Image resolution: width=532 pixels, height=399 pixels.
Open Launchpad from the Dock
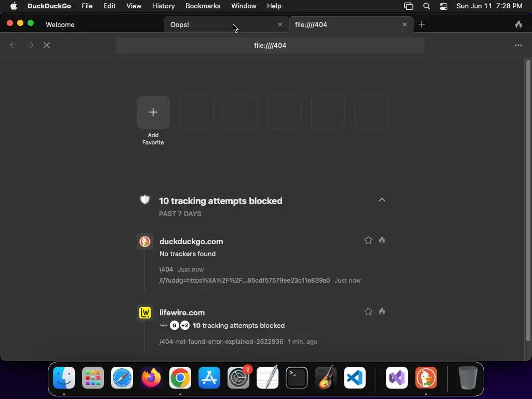93,378
